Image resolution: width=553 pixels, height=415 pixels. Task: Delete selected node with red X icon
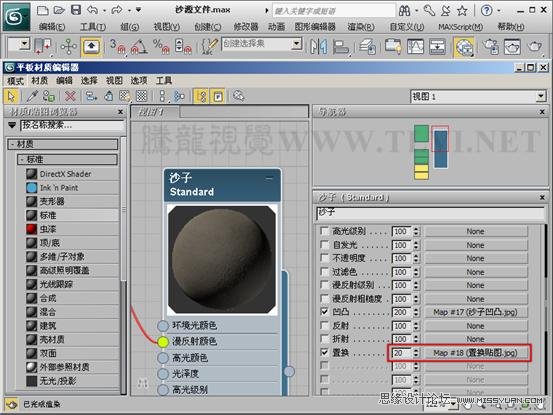click(71, 96)
